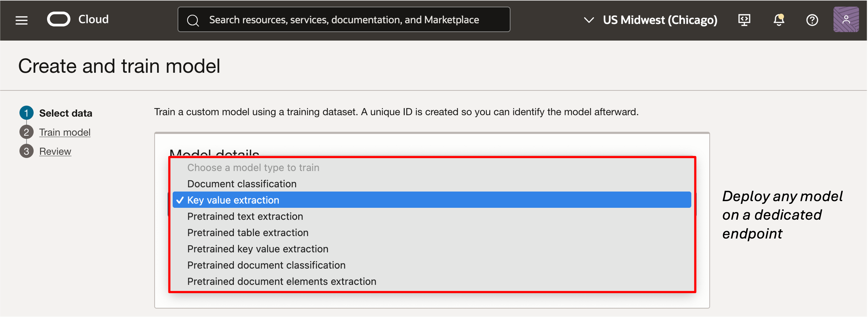Viewport: 868px width, 317px height.
Task: Choose Key value extraction option
Action: point(233,200)
